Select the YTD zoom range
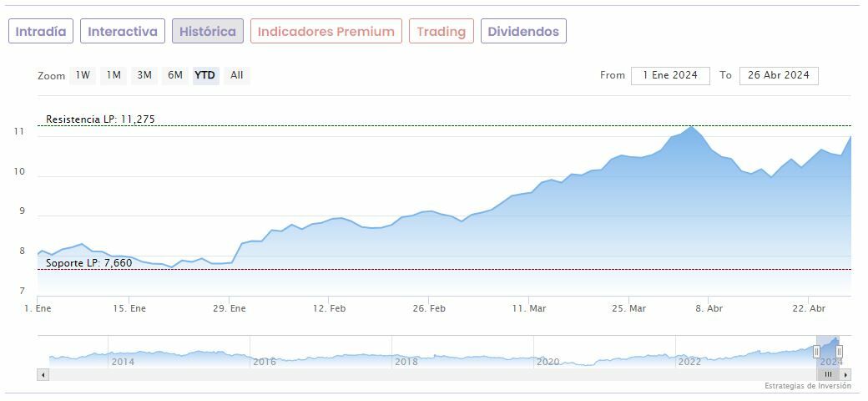868x401 pixels. [x=205, y=75]
